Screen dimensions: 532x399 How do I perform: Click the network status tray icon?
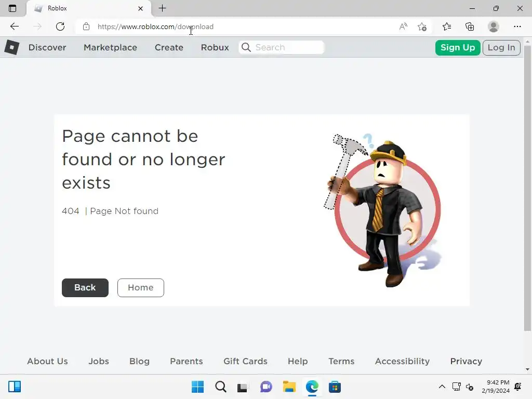tap(456, 387)
